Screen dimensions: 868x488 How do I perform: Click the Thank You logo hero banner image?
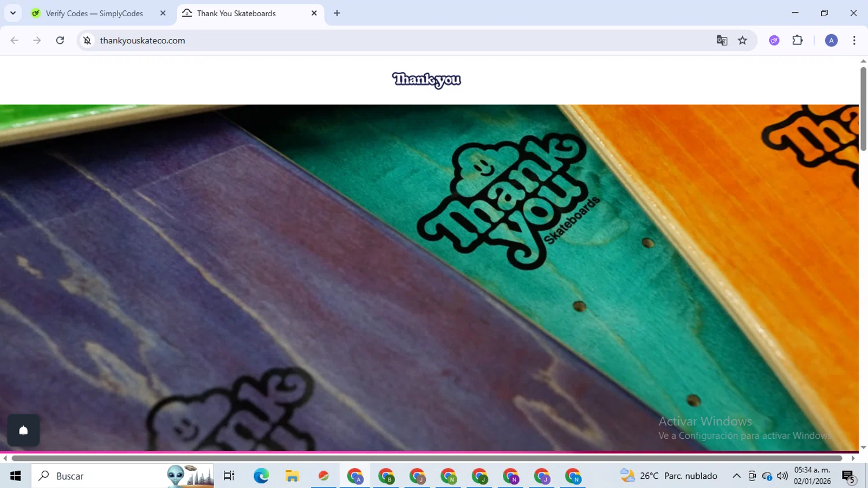(429, 278)
